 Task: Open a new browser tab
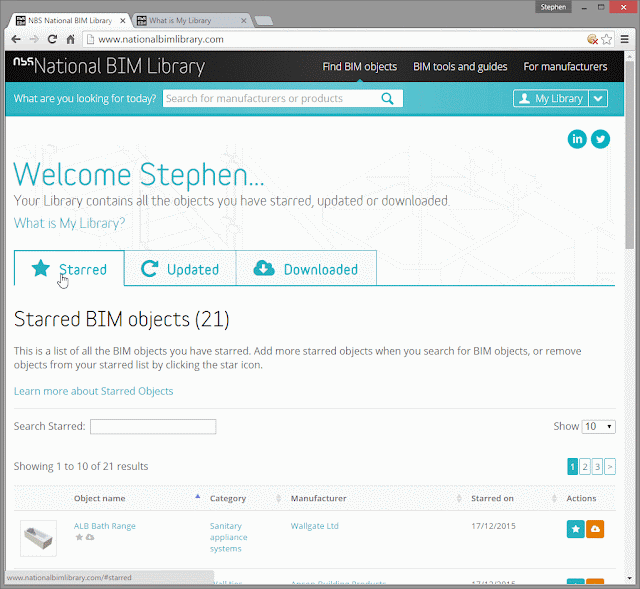[264, 21]
